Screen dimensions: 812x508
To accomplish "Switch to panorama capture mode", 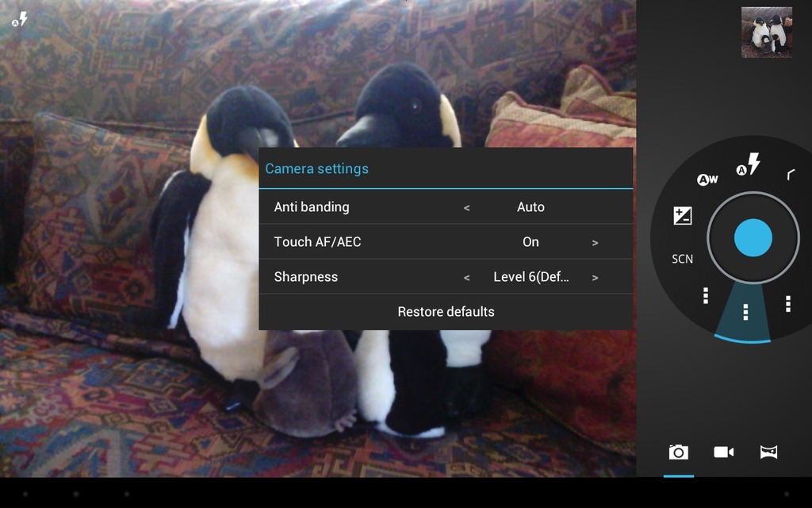I will (x=768, y=452).
